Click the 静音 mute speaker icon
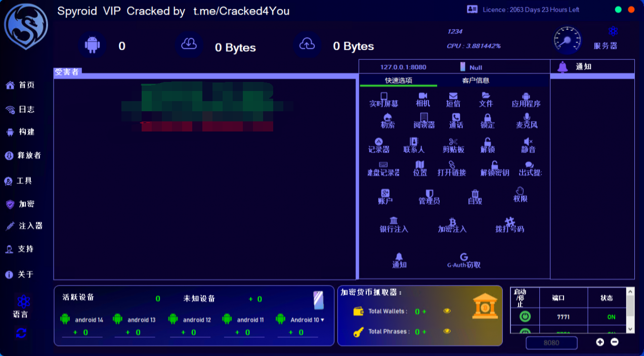The image size is (644, 356). pyautogui.click(x=528, y=142)
